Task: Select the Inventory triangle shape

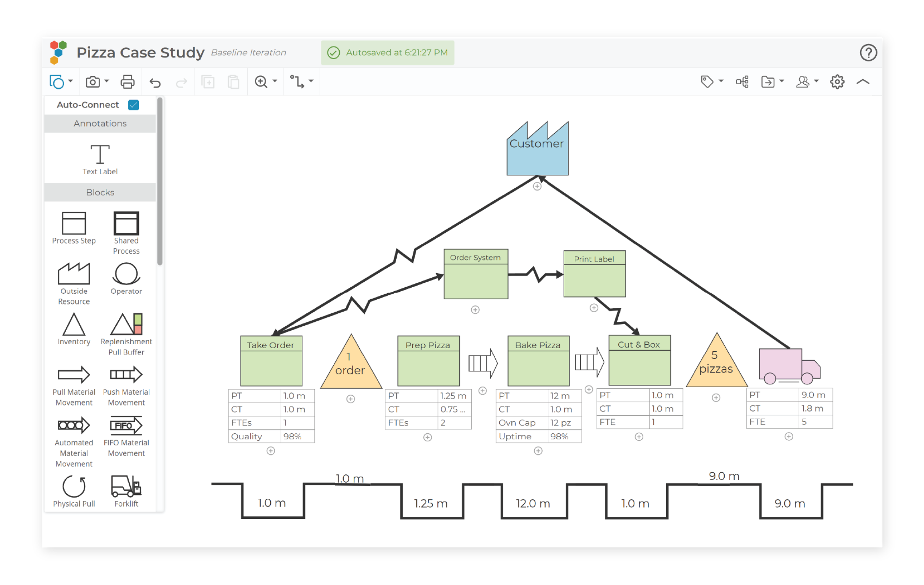Action: click(74, 325)
